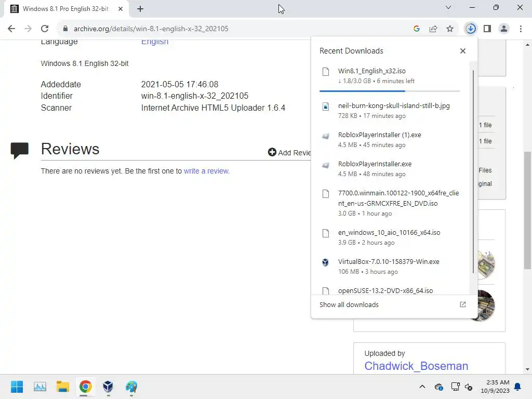Open neil-burn-kong-skull-island-still-b.jpg download

point(390,111)
